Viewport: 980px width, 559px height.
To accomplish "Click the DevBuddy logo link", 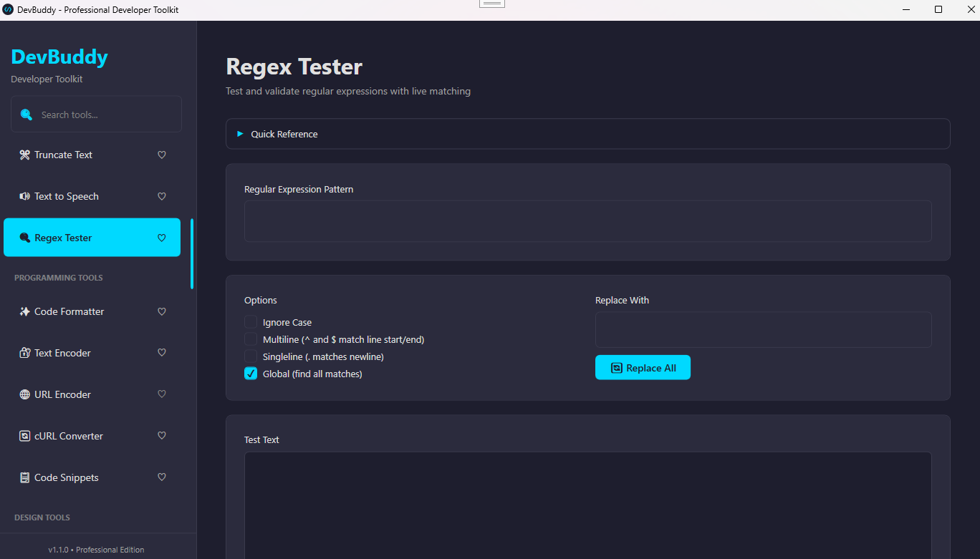I will [x=59, y=57].
